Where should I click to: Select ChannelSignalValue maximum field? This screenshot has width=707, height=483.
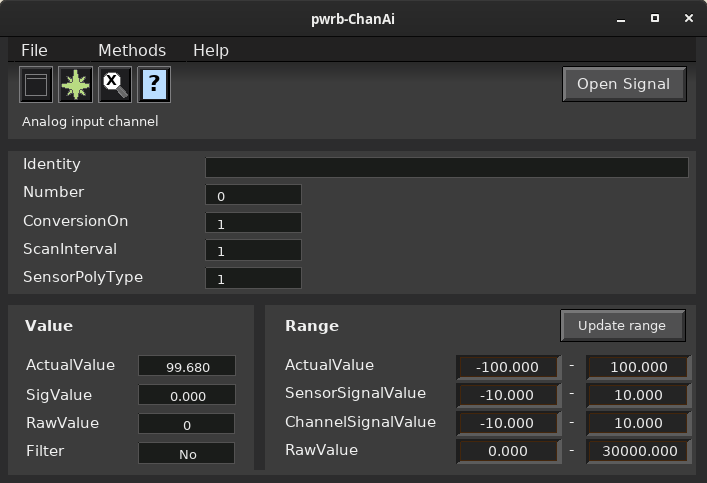point(638,423)
